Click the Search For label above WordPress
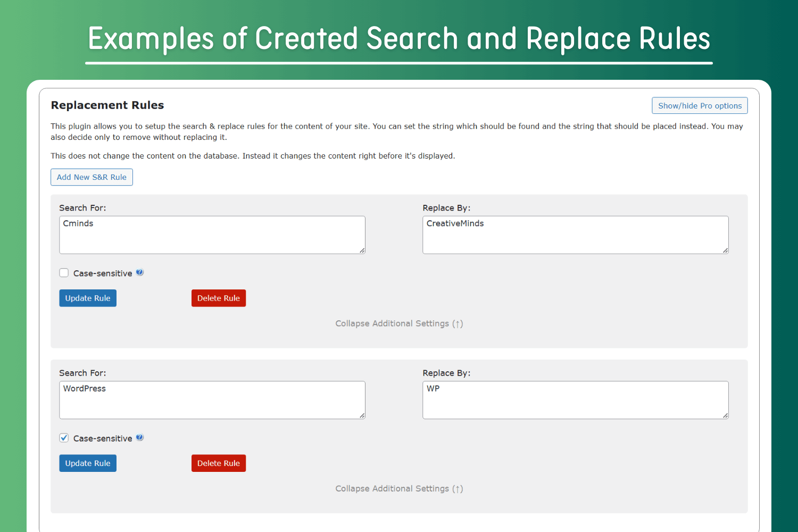798x532 pixels. click(82, 372)
